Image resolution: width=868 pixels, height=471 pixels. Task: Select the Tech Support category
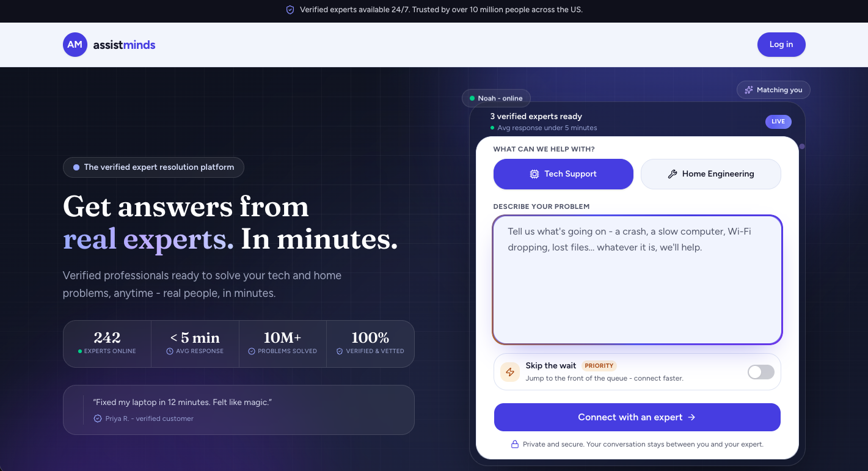563,174
